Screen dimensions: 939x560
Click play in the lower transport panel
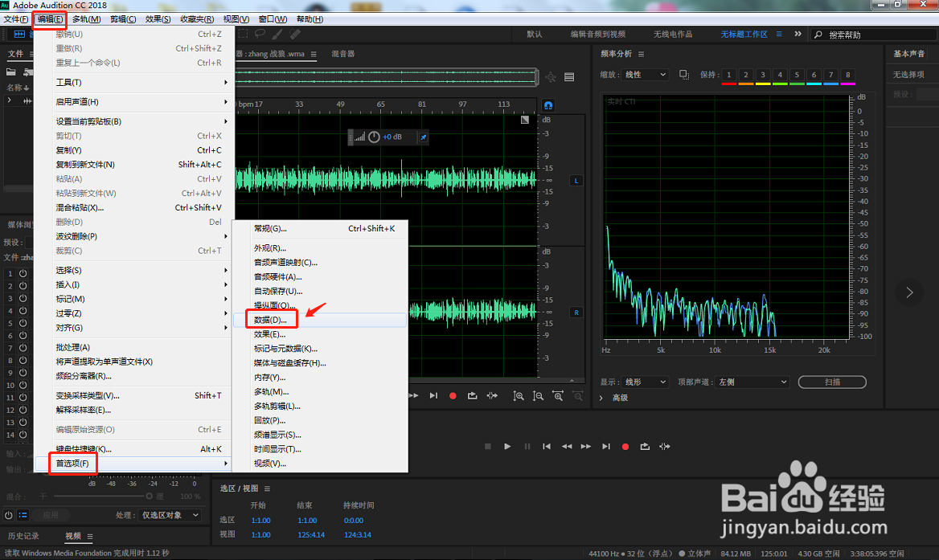coord(507,447)
